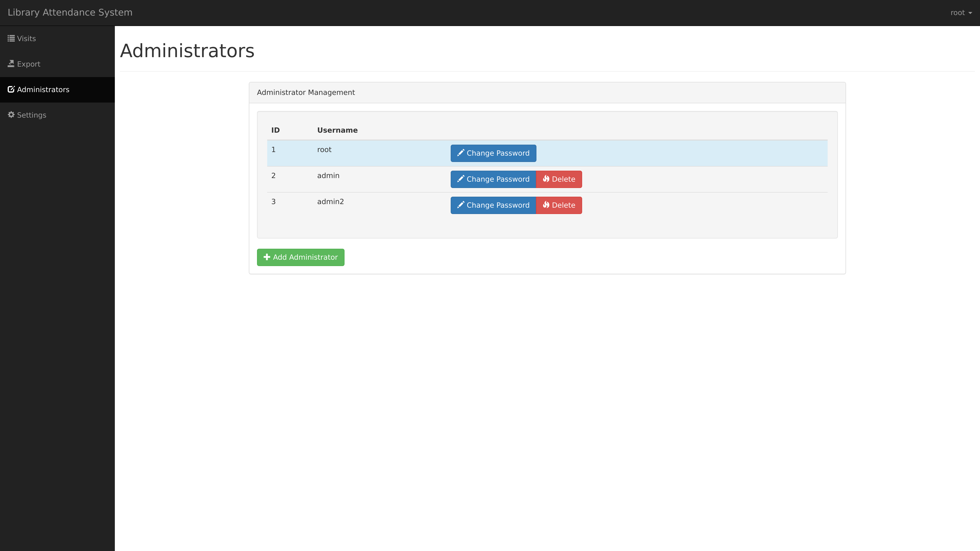Click Delete button for admin2 user

point(559,205)
